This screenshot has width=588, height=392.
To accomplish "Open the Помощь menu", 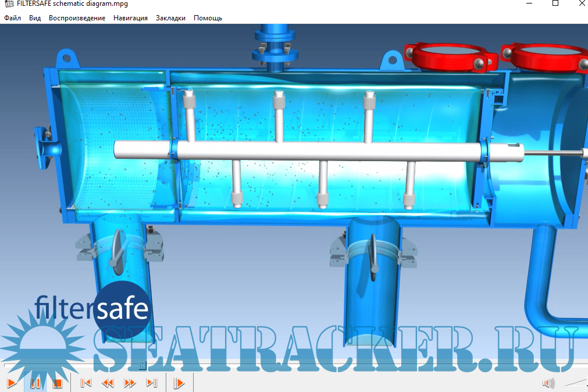I will coord(208,18).
